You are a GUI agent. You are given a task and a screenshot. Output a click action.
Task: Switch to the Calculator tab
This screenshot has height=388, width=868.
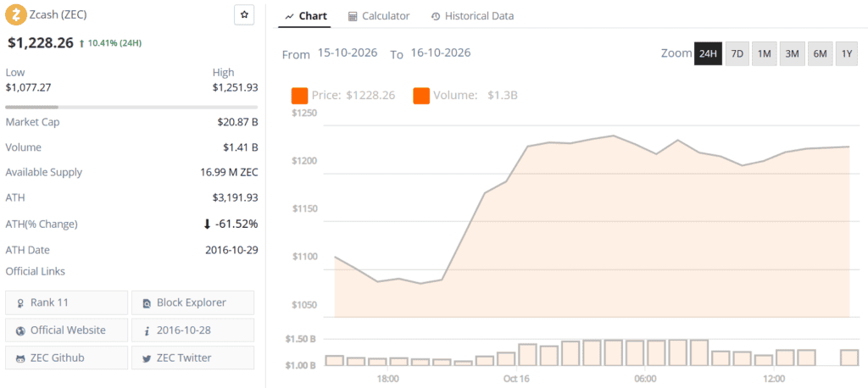tap(379, 16)
